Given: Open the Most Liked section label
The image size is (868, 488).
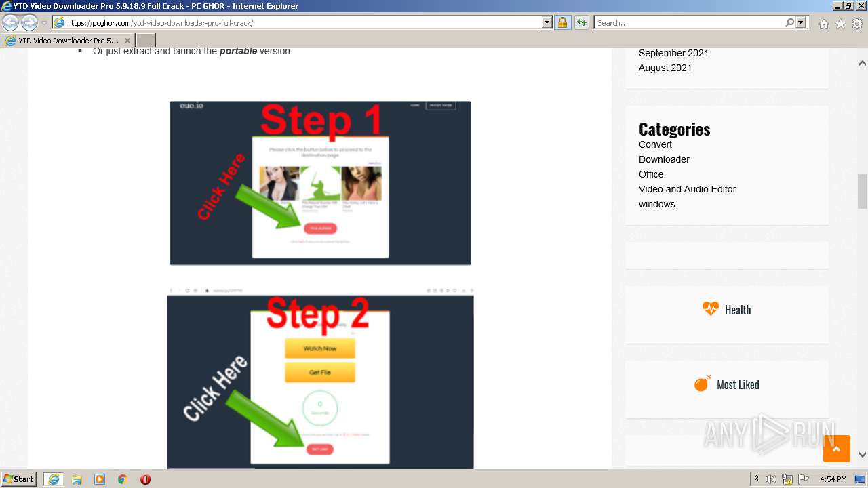Looking at the screenshot, I should coord(738,384).
